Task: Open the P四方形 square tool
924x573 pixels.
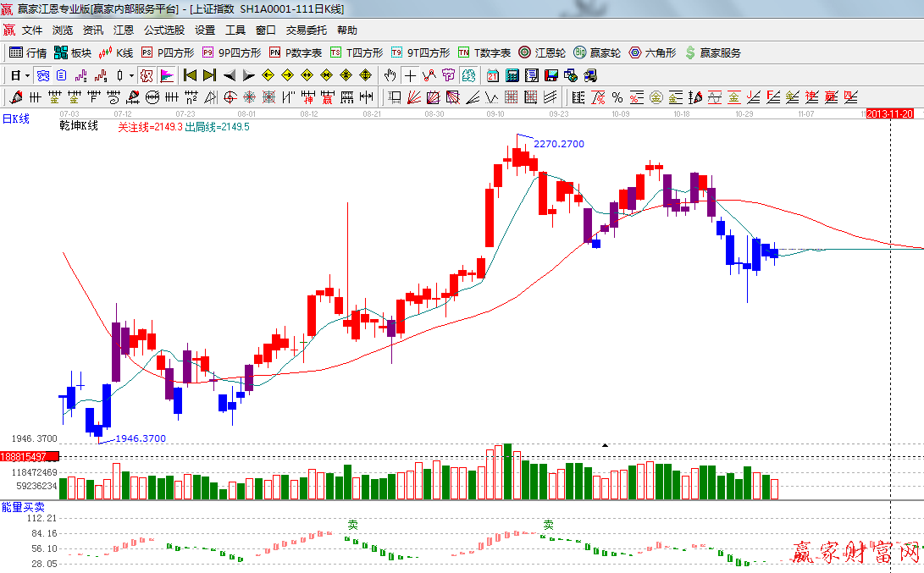Action: [167, 52]
